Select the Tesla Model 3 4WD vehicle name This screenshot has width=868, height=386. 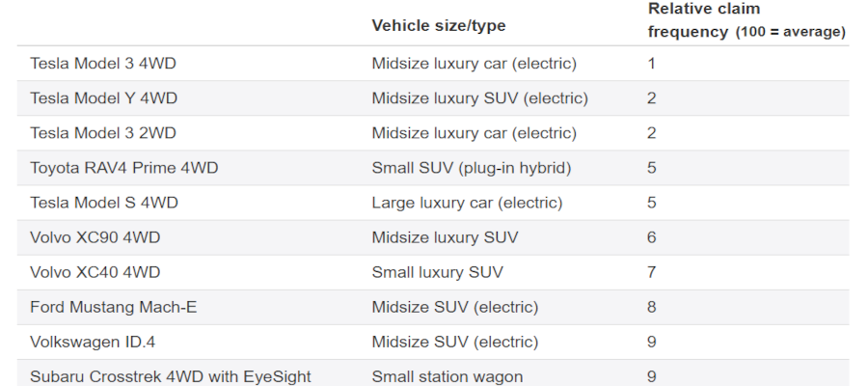[103, 64]
